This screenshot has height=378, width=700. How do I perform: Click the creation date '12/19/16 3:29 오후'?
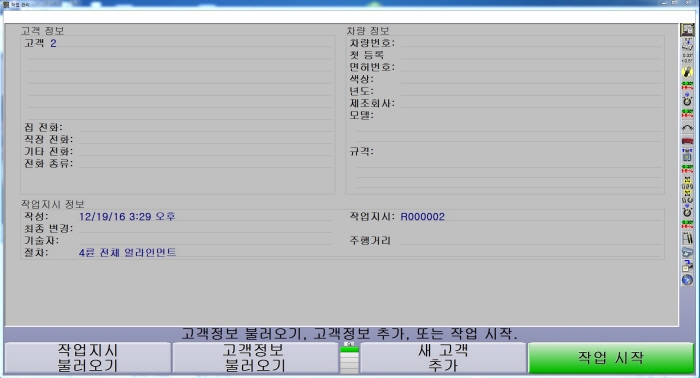pyautogui.click(x=127, y=216)
